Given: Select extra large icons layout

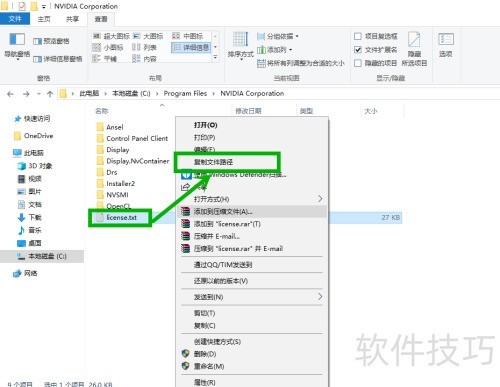Looking at the screenshot, I should click(x=111, y=36).
